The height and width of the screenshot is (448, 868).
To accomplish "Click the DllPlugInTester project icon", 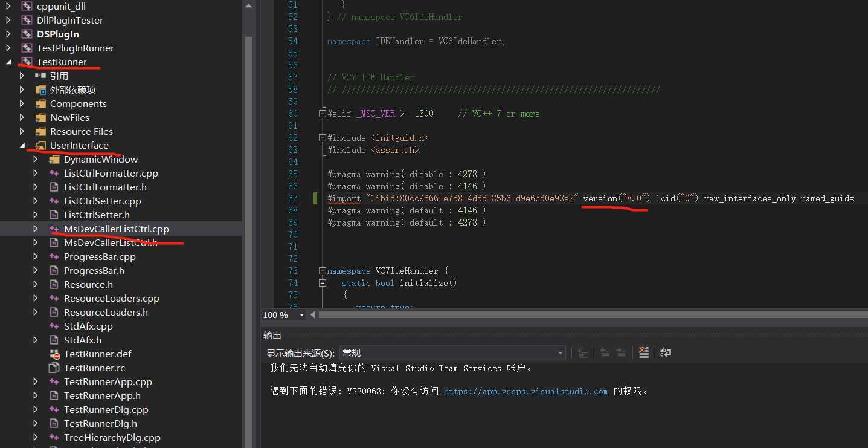I will coord(27,20).
